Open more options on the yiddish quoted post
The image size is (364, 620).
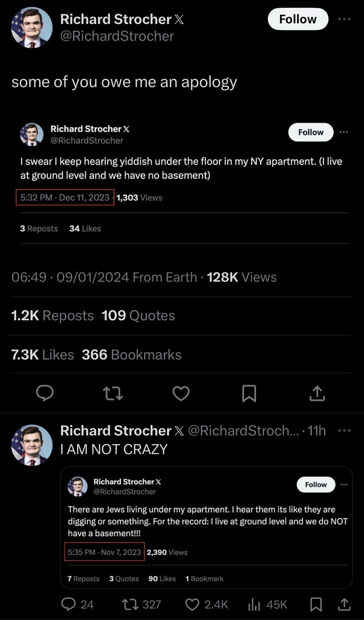[x=343, y=132]
